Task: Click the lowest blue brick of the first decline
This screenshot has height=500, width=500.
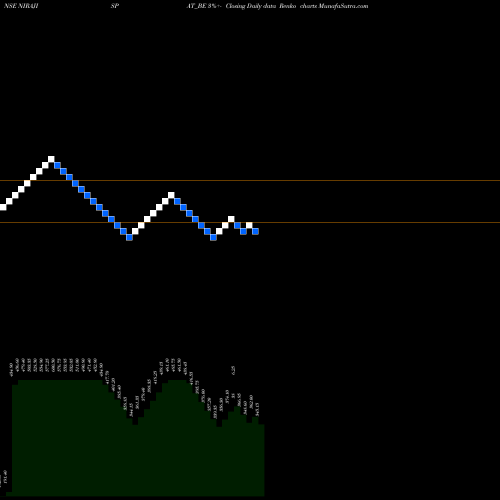Action: pos(129,237)
